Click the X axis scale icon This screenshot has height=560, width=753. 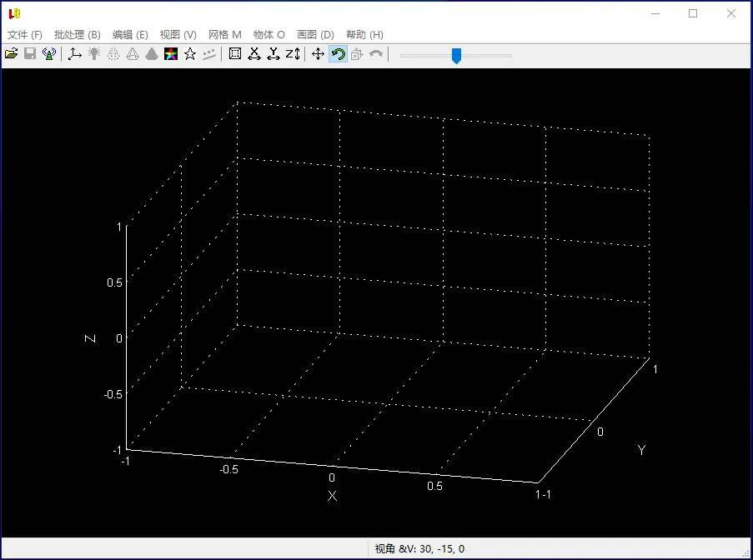pos(254,53)
